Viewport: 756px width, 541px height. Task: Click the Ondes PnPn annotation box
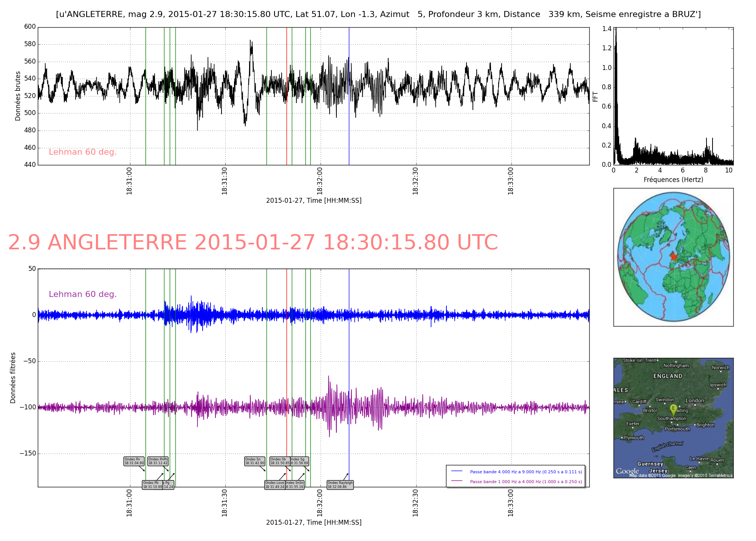pos(158,461)
